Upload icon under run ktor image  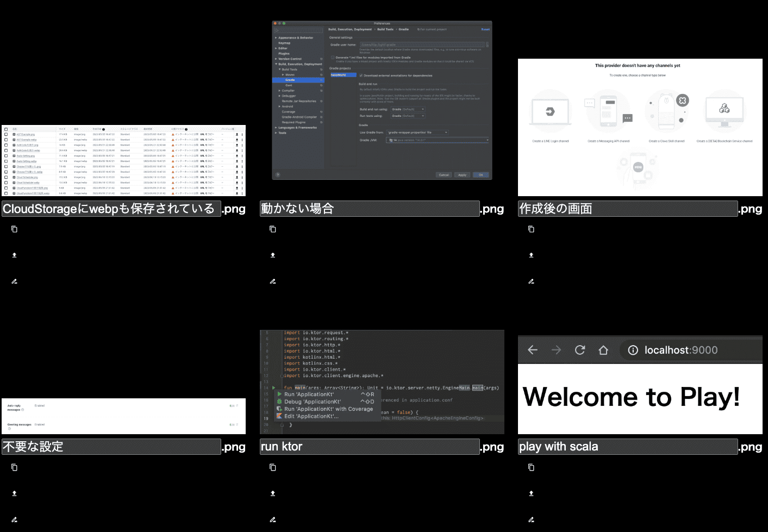pos(273,493)
